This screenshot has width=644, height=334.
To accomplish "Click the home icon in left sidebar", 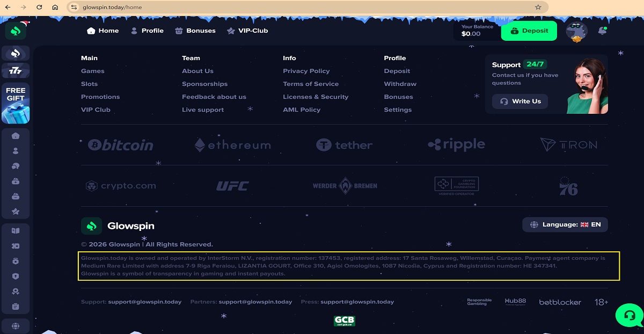I will pyautogui.click(x=16, y=136).
